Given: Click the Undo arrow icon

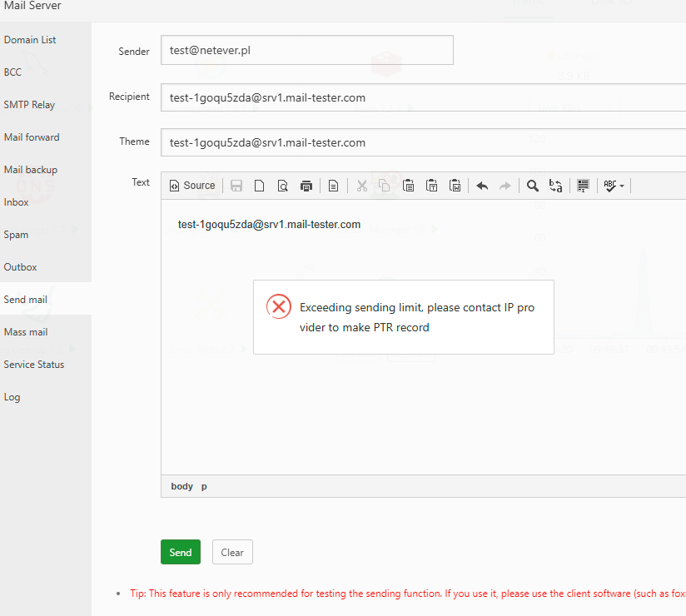Looking at the screenshot, I should pos(482,186).
